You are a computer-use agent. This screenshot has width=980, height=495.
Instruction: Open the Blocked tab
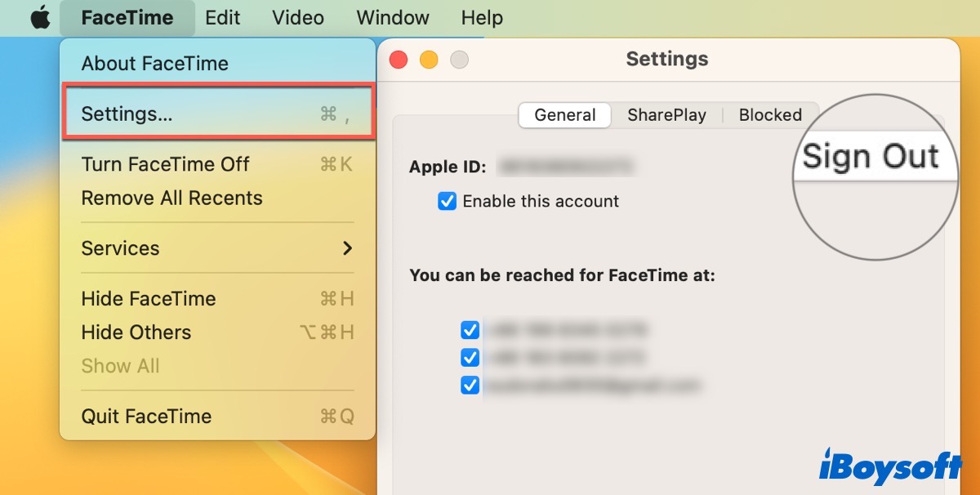point(769,115)
